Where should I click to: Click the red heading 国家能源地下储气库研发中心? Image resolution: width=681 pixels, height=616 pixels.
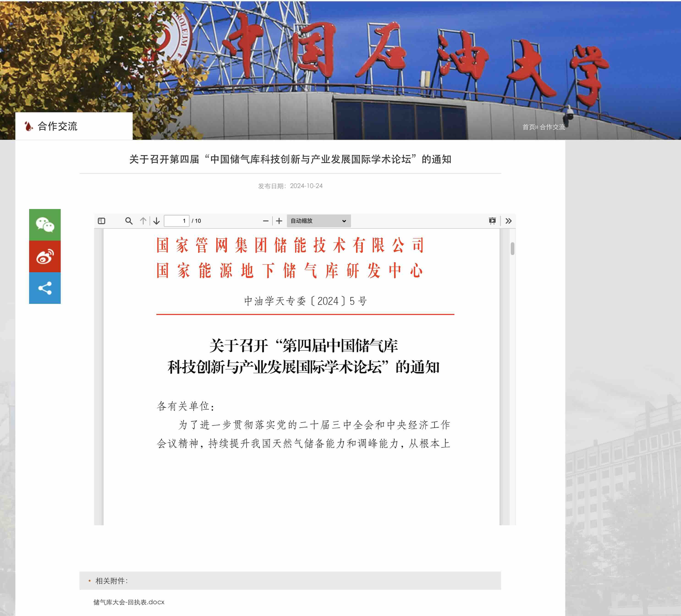coord(290,271)
